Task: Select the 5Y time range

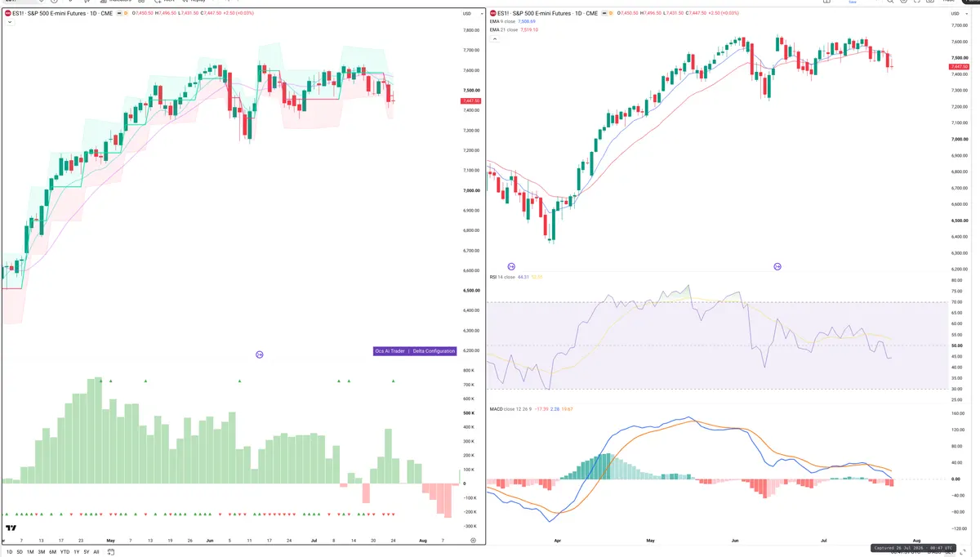Action: point(86,552)
